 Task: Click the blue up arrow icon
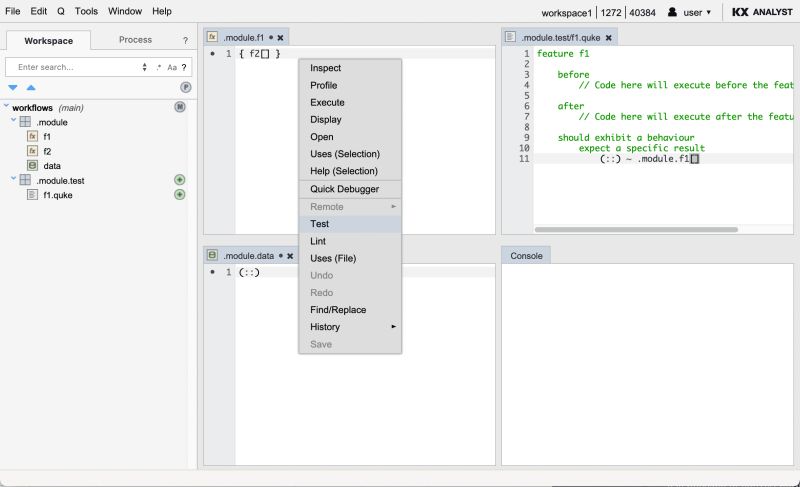(x=31, y=88)
